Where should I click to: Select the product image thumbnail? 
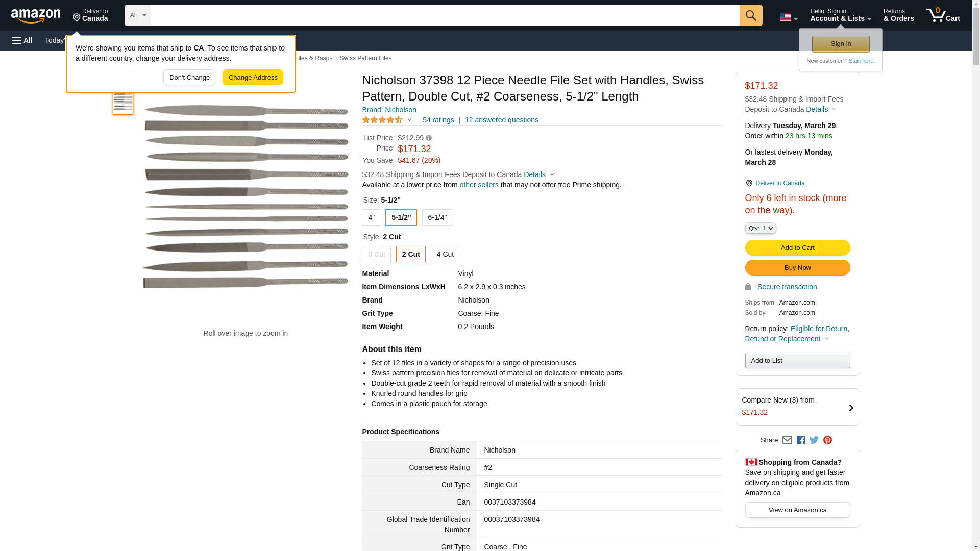click(x=123, y=104)
